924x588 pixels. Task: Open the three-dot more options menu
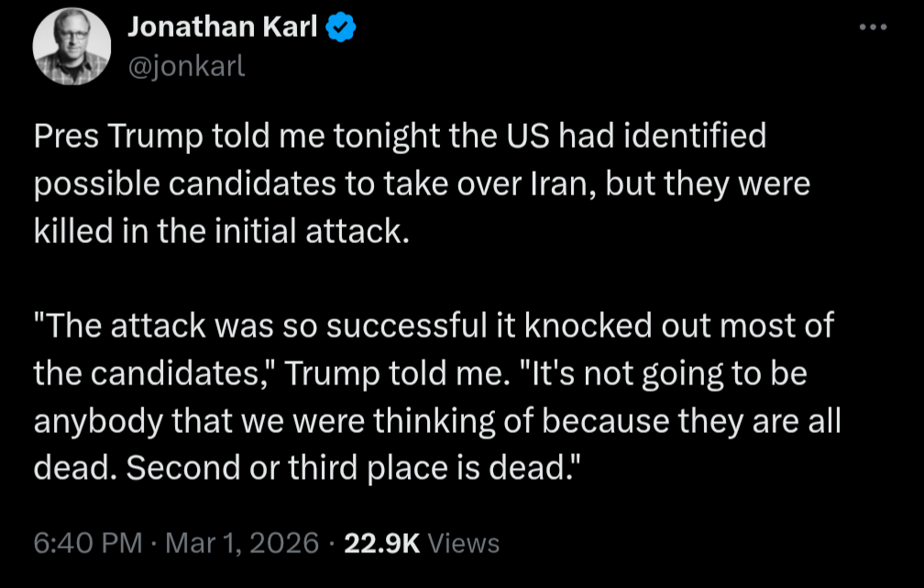tap(873, 28)
